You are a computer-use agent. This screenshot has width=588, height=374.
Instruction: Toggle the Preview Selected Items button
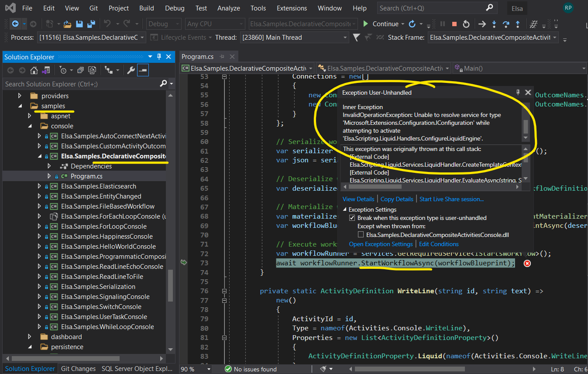[143, 70]
